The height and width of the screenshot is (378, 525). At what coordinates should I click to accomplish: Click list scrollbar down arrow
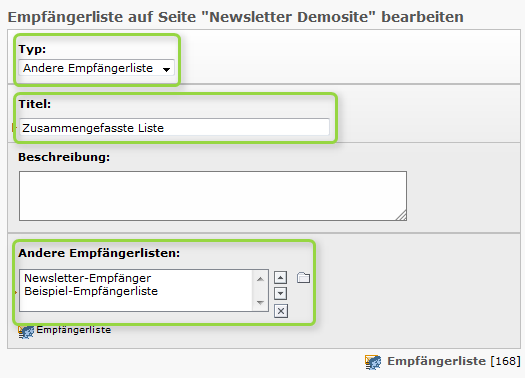pyautogui.click(x=260, y=303)
